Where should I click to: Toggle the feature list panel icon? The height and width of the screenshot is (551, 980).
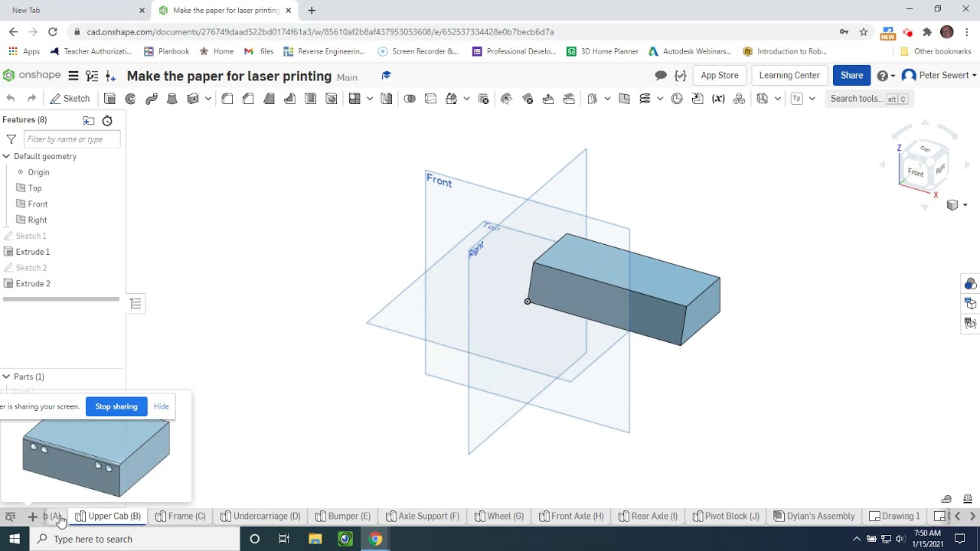click(x=136, y=304)
